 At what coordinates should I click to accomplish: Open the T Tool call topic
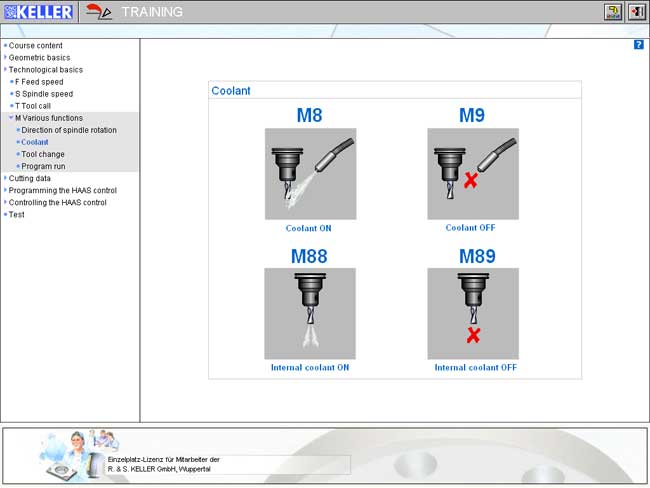tap(33, 106)
